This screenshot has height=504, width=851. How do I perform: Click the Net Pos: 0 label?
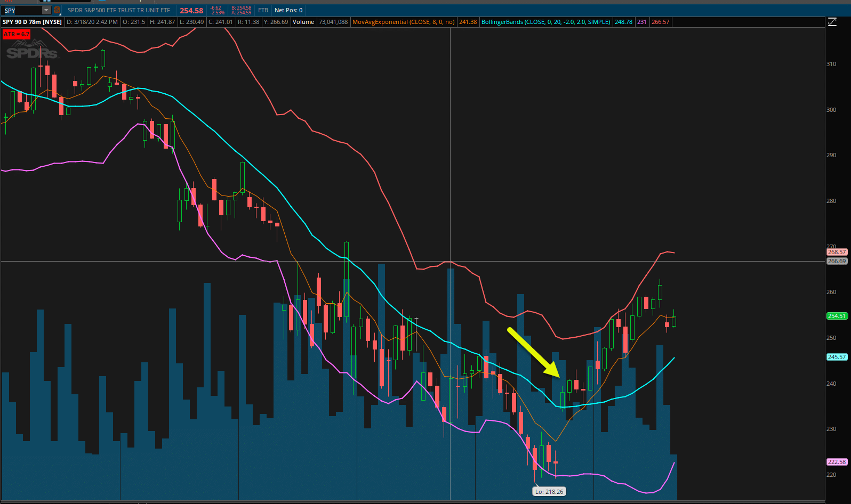[288, 10]
